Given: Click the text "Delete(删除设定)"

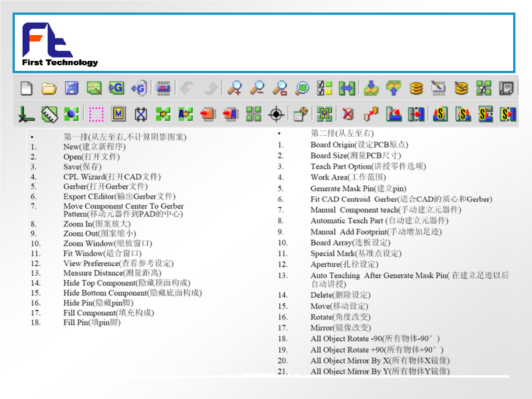Looking at the screenshot, I should click(x=340, y=295).
